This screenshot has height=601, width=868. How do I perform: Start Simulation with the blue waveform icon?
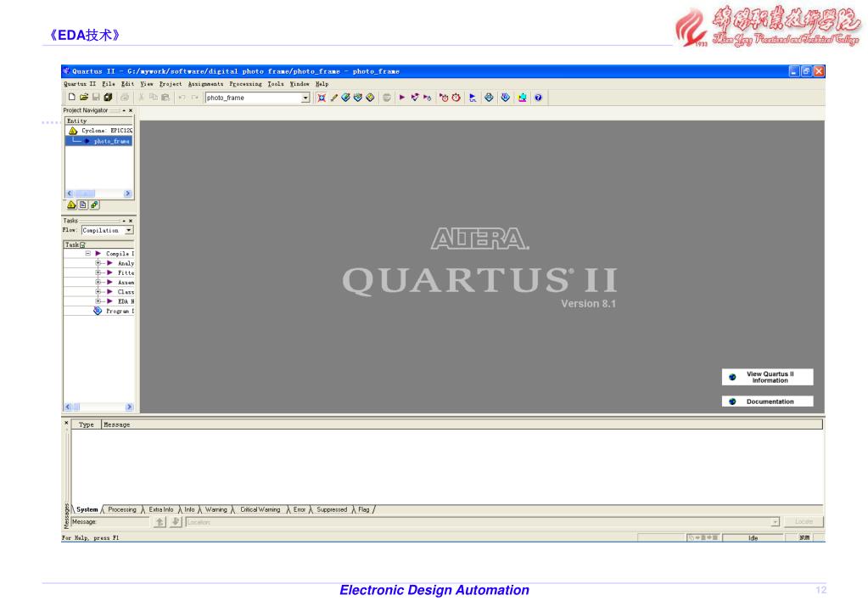[473, 98]
